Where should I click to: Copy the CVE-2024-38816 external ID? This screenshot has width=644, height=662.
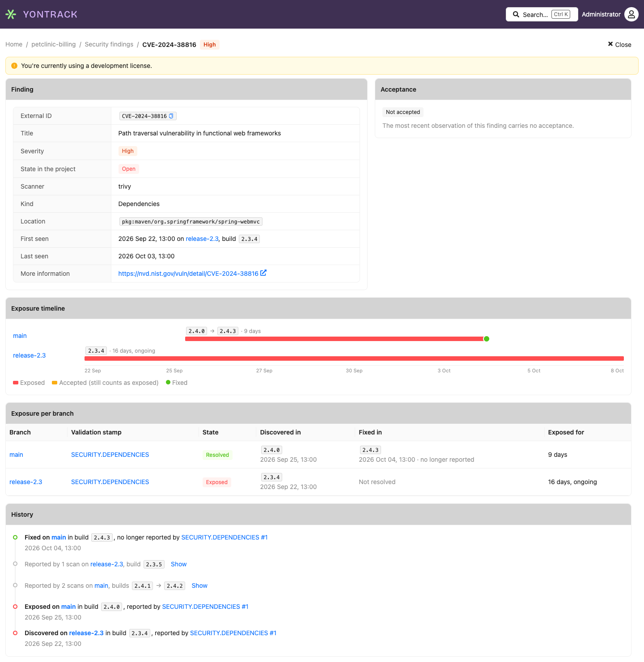[x=171, y=116]
